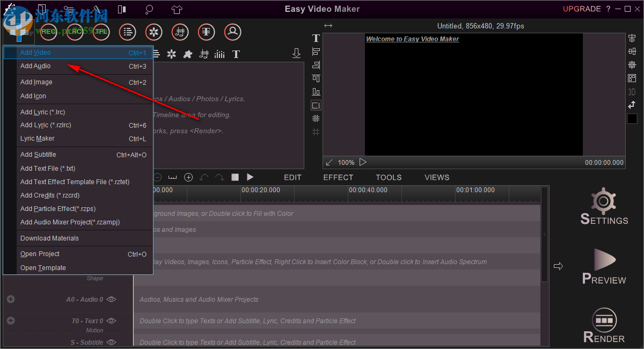Choose Add Audio from the menu

coord(36,66)
